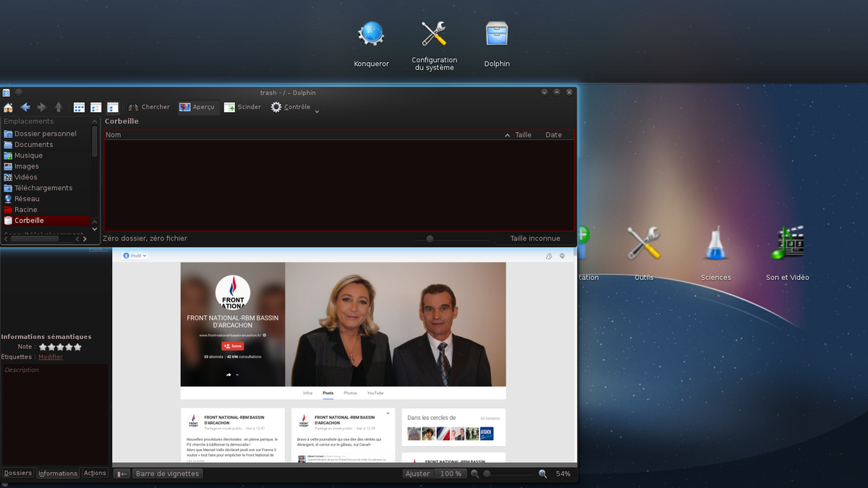Toggle sidebar with the arrow button

pyautogui.click(x=122, y=474)
